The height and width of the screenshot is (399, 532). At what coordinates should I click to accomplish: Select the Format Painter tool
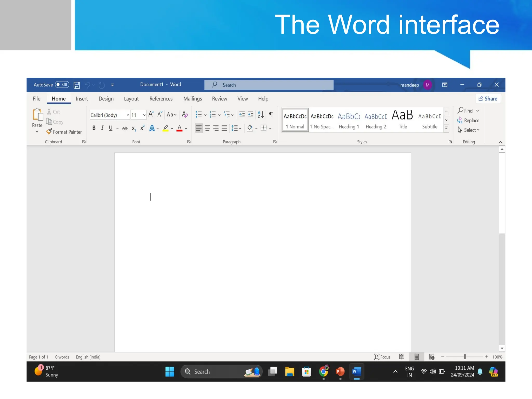[64, 132]
